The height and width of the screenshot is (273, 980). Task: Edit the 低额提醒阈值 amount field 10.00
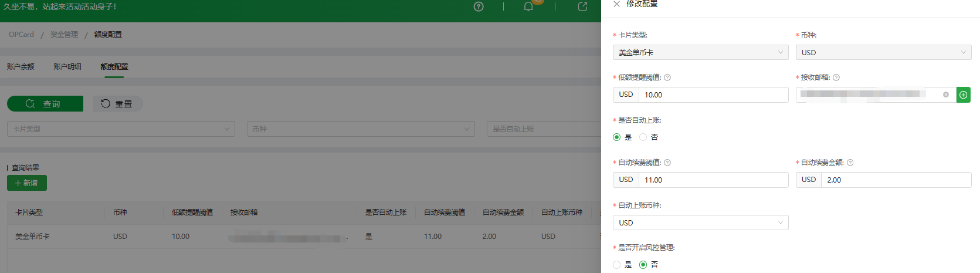tap(713, 95)
